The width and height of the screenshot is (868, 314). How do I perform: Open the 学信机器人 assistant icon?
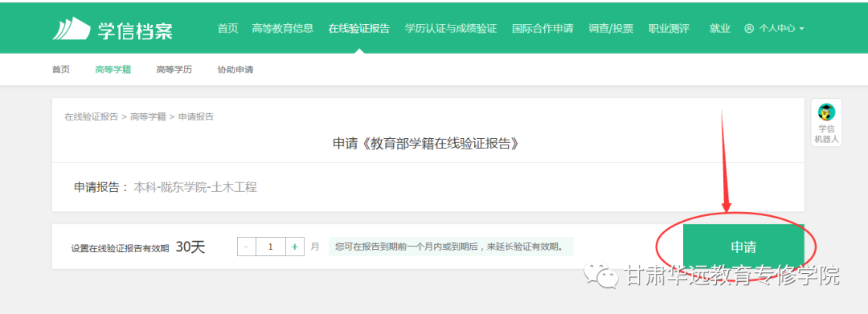[x=826, y=122]
